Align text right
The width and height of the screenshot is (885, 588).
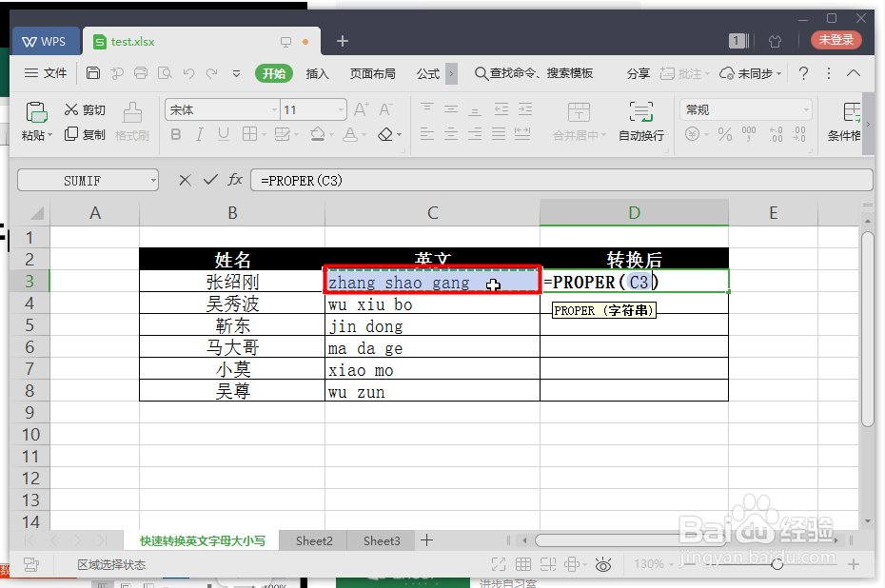point(475,134)
